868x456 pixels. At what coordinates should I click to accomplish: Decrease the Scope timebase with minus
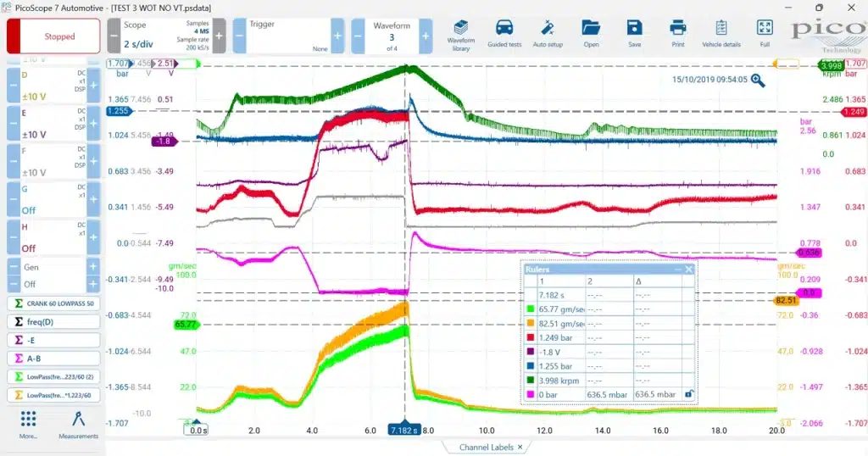[114, 36]
